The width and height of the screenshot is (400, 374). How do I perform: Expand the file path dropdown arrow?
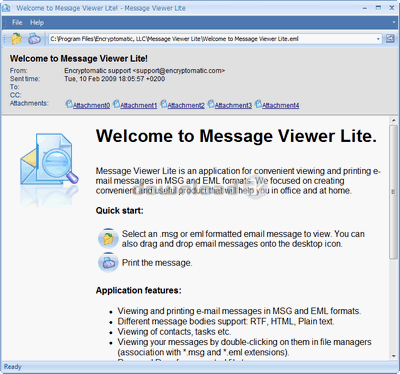click(x=378, y=39)
